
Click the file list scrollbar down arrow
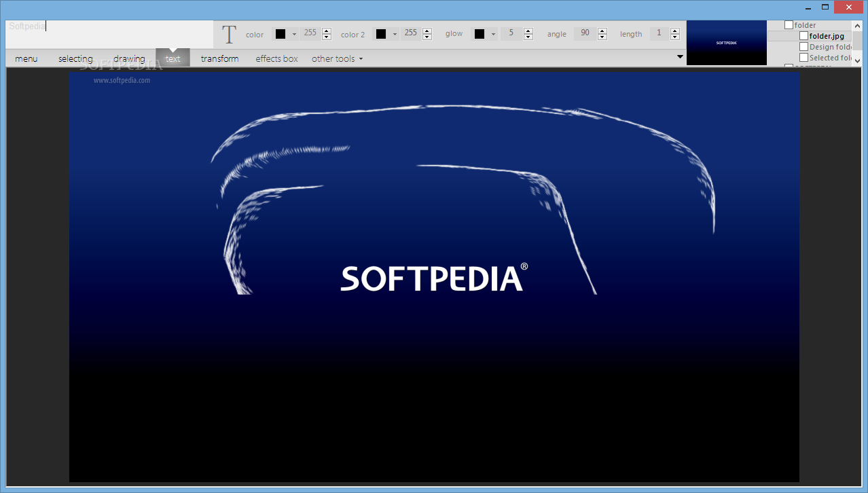pos(857,61)
